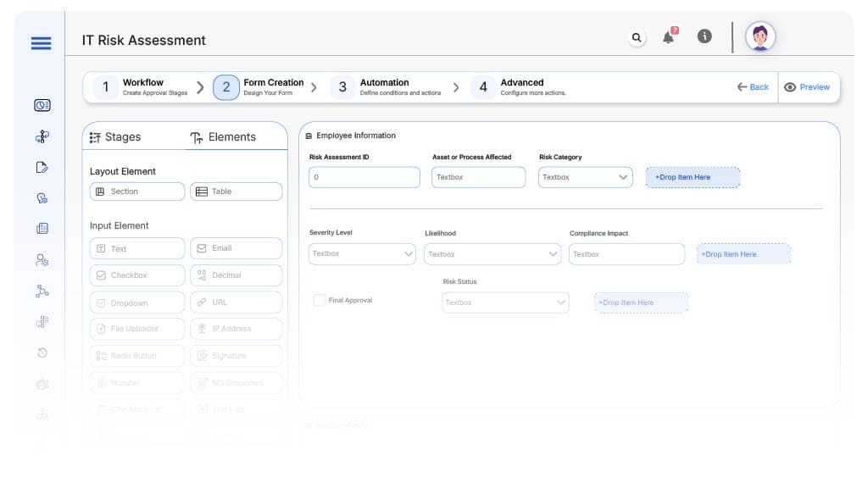Select the Checkbox input element
The width and height of the screenshot is (868, 488).
pyautogui.click(x=136, y=275)
